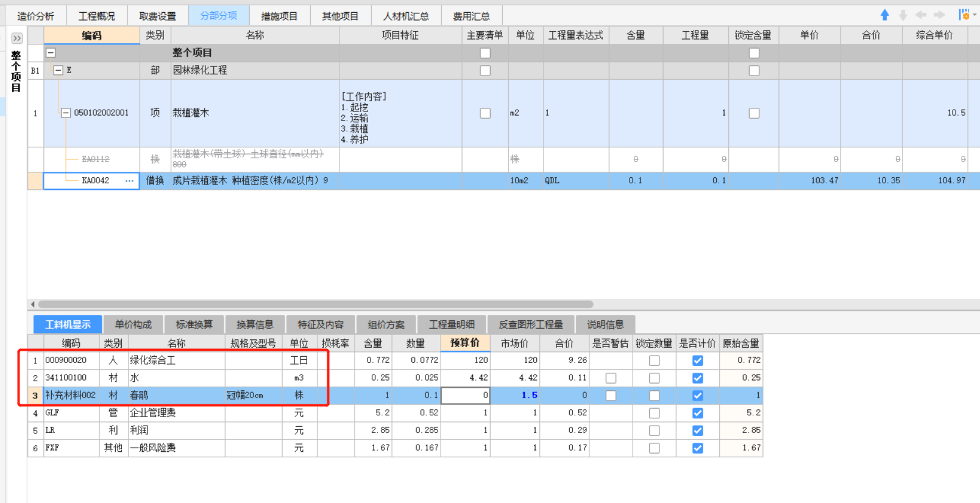This screenshot has height=503, width=980.
Task: Go to 其他项目 tab
Action: point(340,16)
